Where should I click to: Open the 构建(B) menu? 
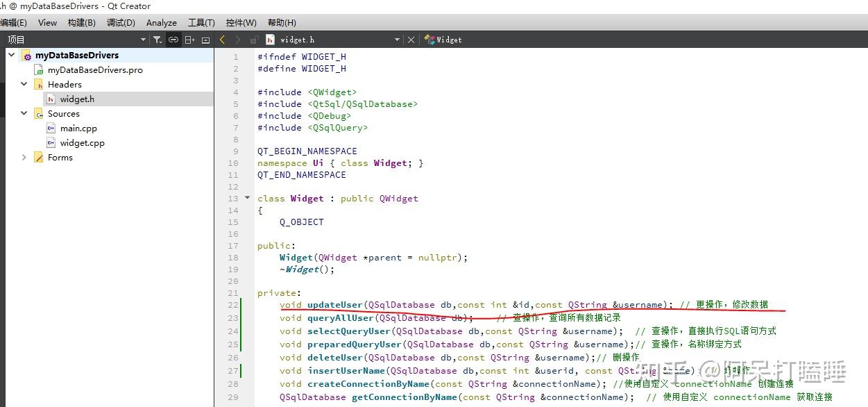pos(82,23)
